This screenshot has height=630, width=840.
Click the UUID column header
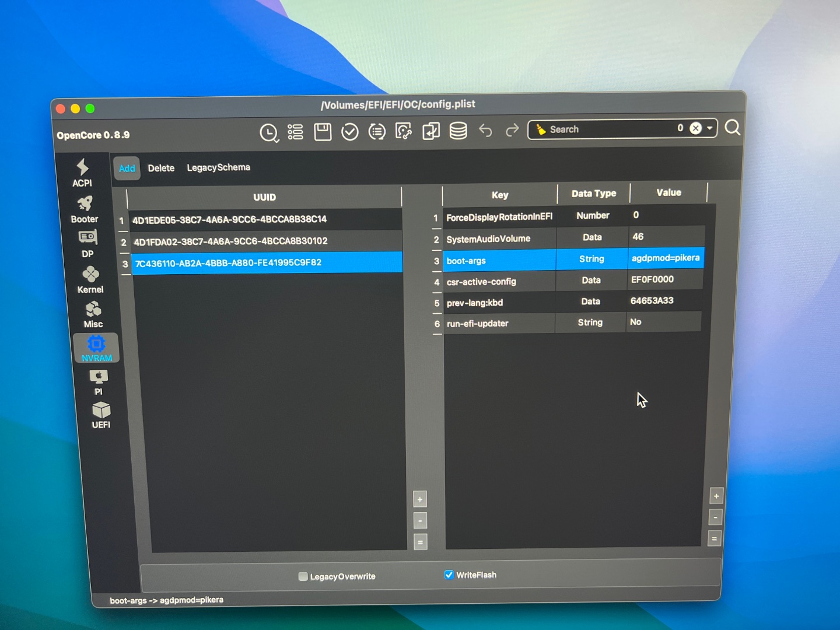[x=264, y=197]
